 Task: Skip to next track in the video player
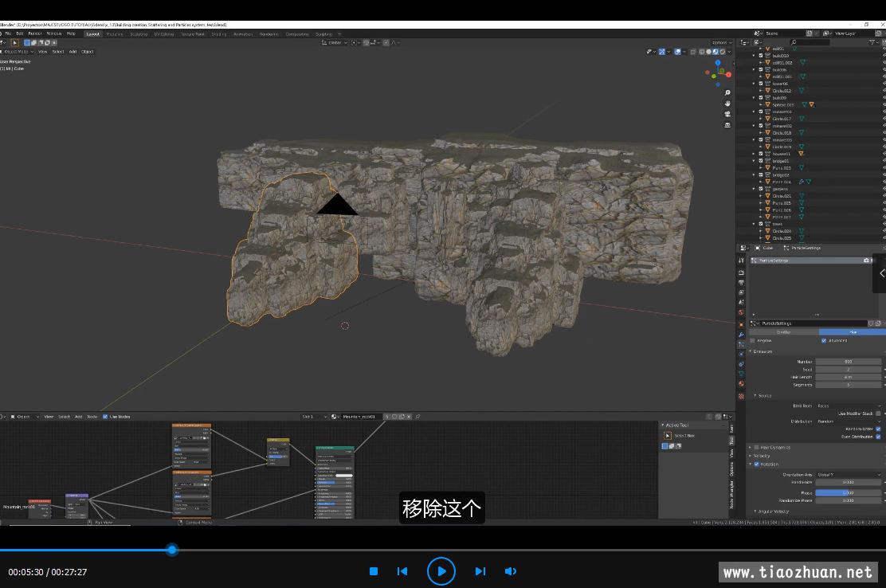click(x=480, y=571)
